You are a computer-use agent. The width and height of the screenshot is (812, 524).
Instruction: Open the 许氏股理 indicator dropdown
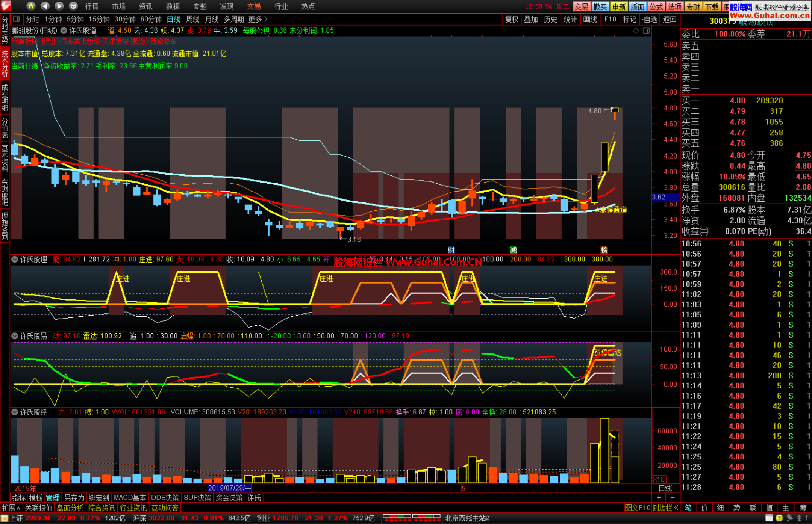(15, 259)
